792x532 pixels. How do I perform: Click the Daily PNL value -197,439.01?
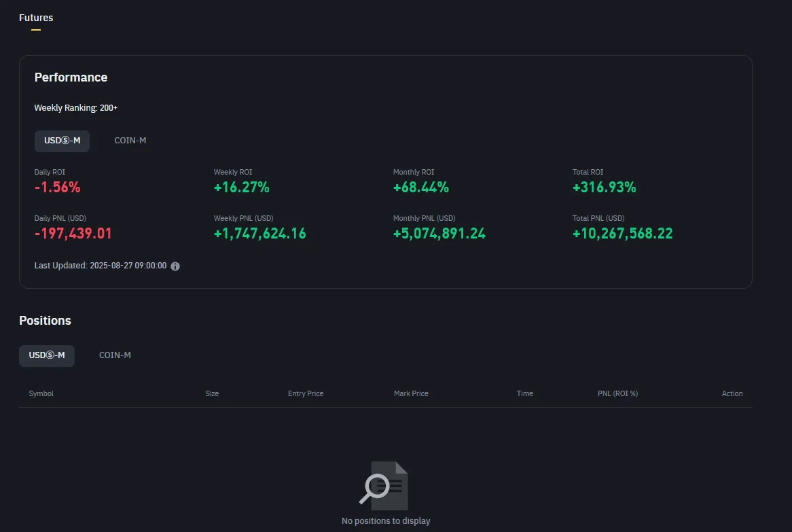tap(73, 234)
